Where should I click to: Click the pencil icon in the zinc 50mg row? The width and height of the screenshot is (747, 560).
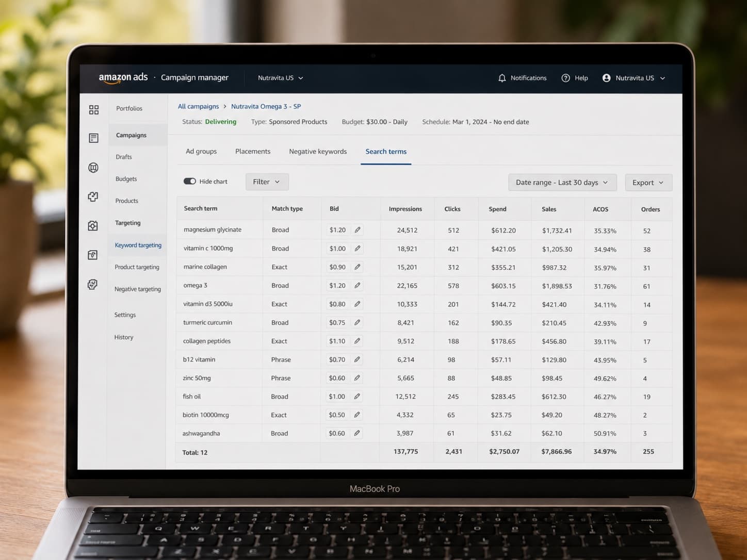(x=357, y=378)
